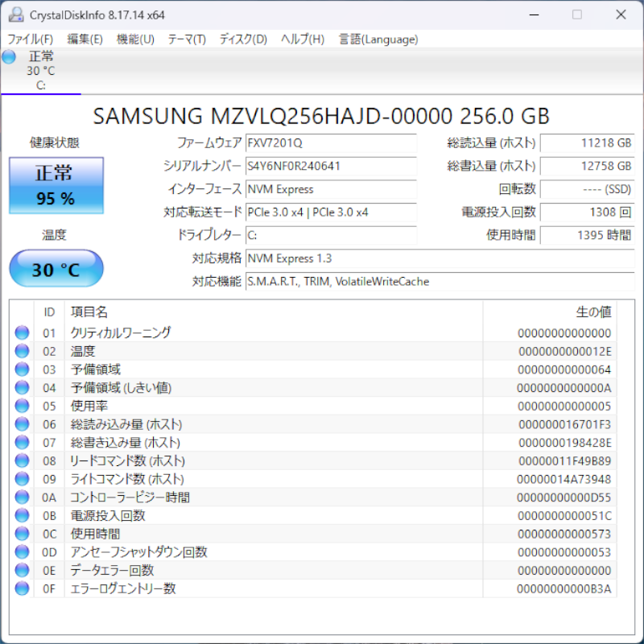Click the 30 °C temperature button

tap(56, 269)
